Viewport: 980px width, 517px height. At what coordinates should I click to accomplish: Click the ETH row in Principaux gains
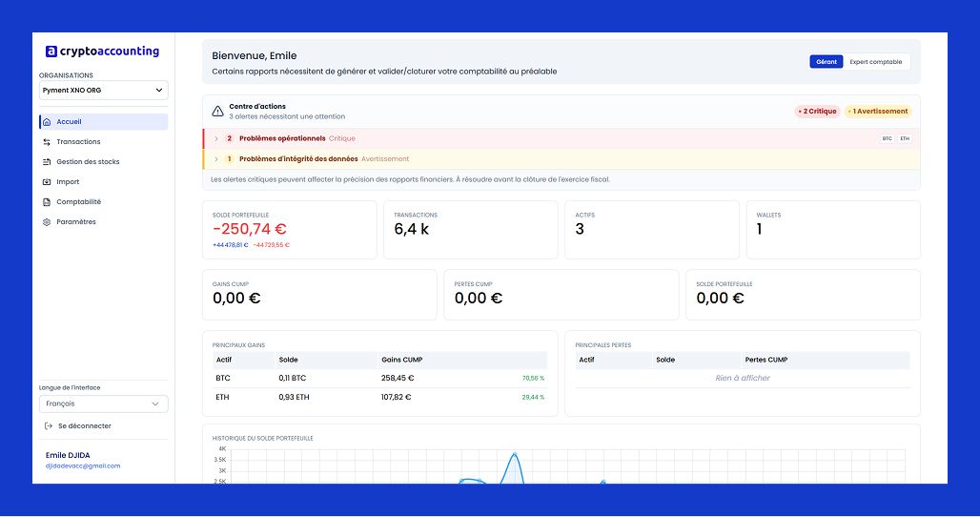(379, 397)
